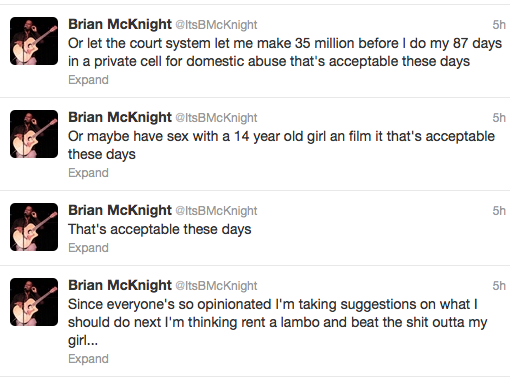Click avatar on the 87 days tweet

tap(34, 41)
